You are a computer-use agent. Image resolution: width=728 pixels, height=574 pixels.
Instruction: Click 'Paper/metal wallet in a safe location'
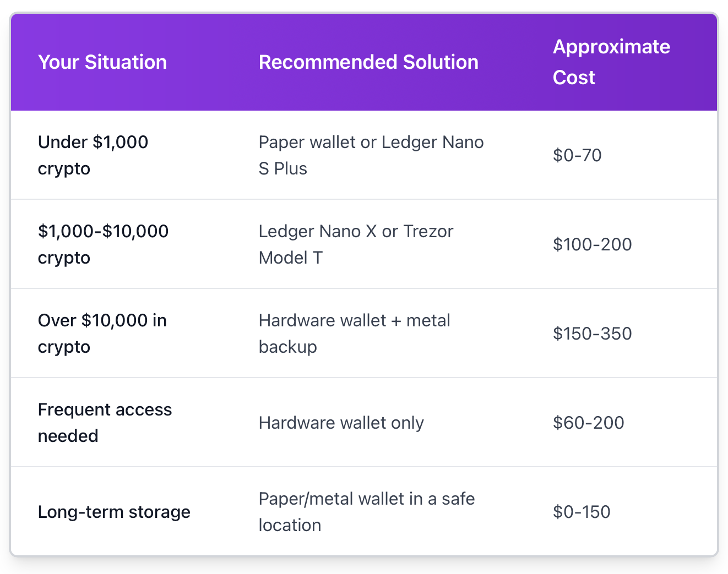coord(366,512)
